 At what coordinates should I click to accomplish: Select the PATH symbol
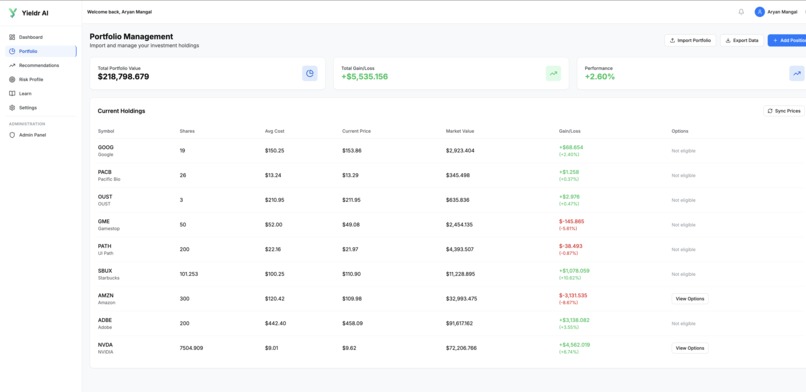pos(104,246)
